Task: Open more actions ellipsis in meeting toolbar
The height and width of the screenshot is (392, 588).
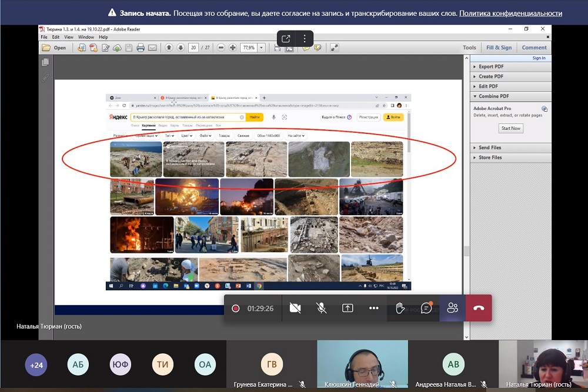Action: (x=374, y=308)
